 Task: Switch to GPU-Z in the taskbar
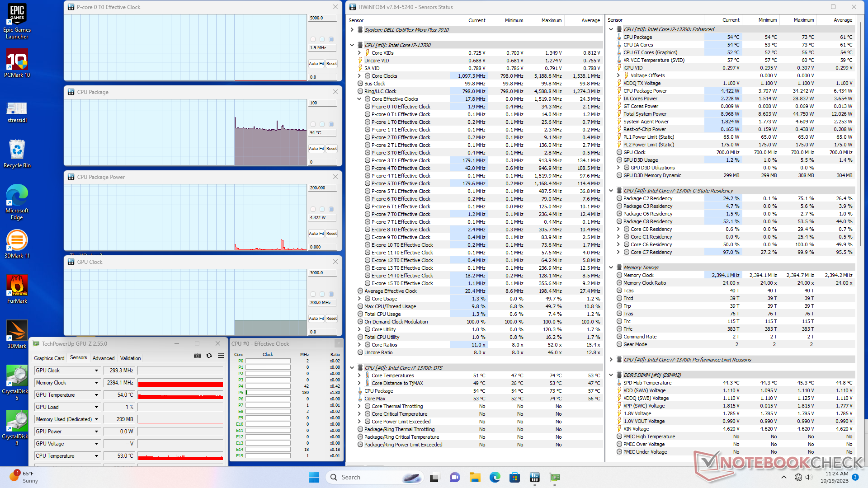coord(555,477)
